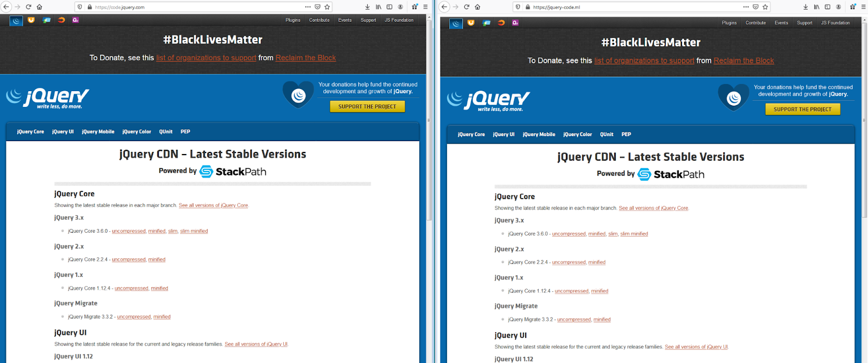
Task: Click jQuery Mobile blue icon in right window
Action: tap(487, 23)
